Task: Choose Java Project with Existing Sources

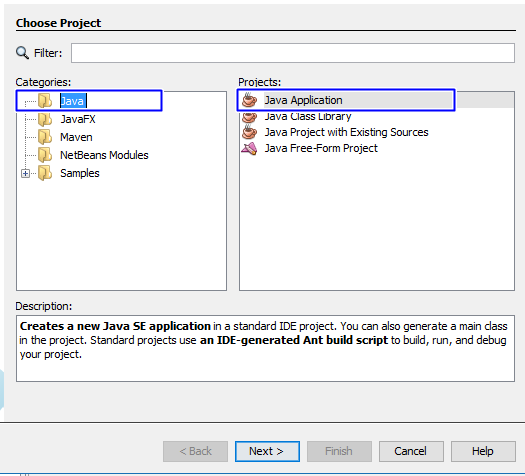Action: point(346,132)
